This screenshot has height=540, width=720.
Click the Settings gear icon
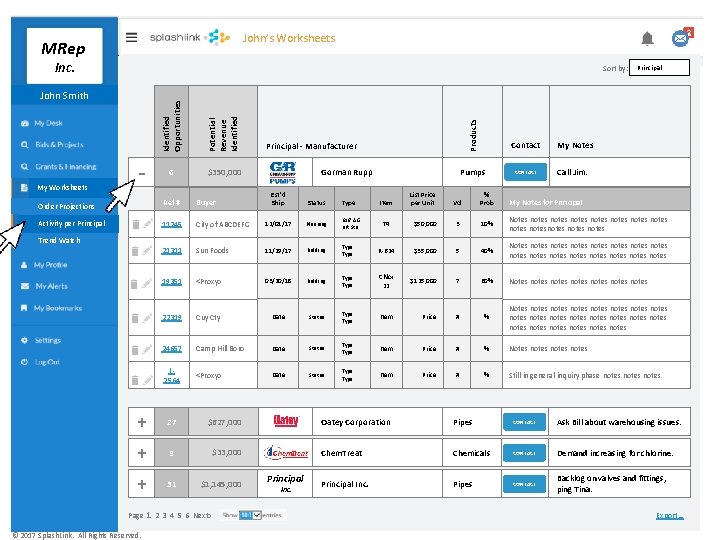[x=24, y=340]
